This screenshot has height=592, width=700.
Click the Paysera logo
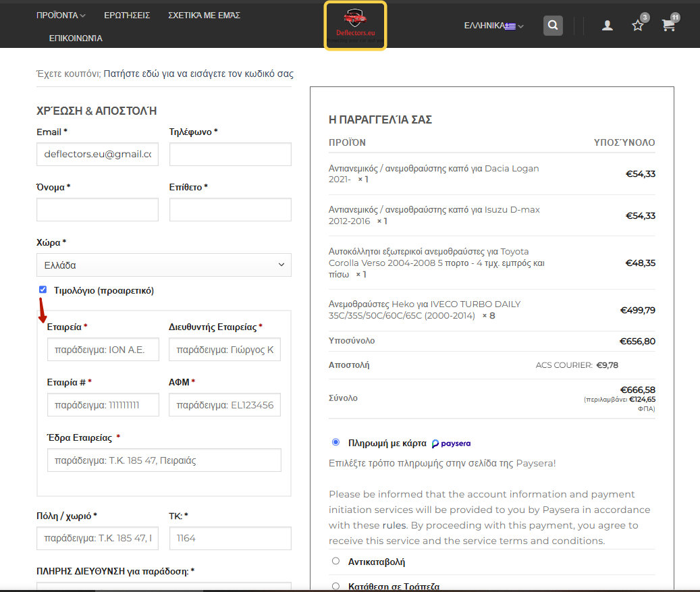click(x=452, y=443)
